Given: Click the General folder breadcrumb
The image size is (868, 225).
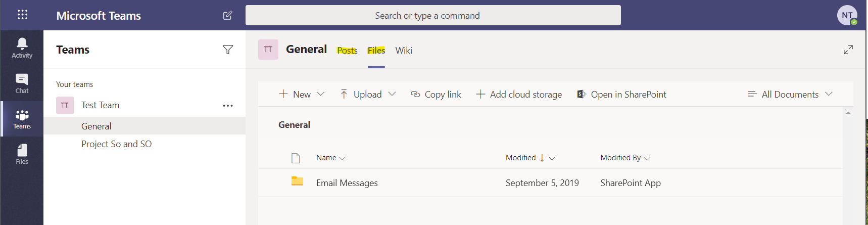Looking at the screenshot, I should [x=295, y=125].
